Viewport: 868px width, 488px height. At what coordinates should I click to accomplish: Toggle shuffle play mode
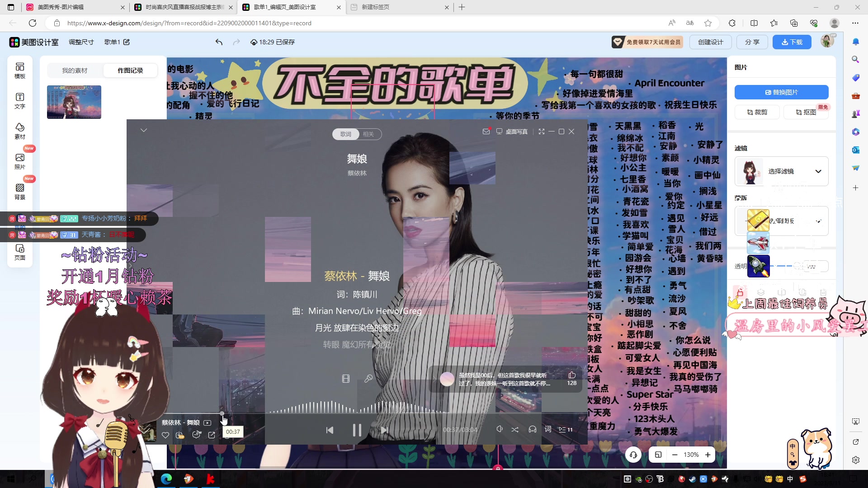[515, 430]
